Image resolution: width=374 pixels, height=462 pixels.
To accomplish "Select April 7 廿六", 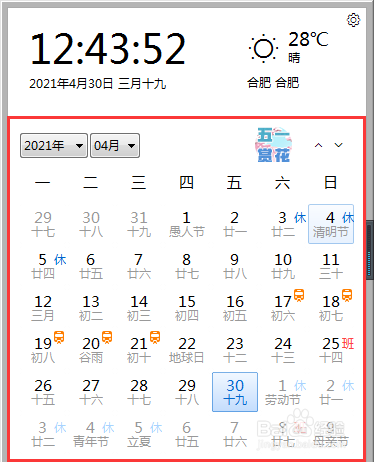I will (x=139, y=266).
